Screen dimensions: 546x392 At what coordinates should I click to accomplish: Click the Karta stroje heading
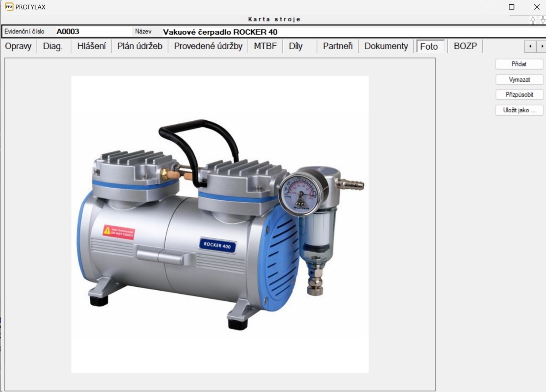click(x=274, y=19)
